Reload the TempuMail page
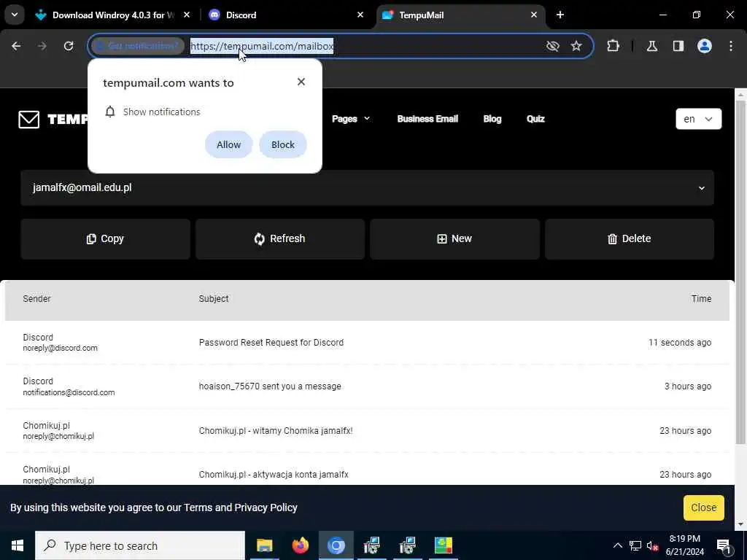 point(69,46)
